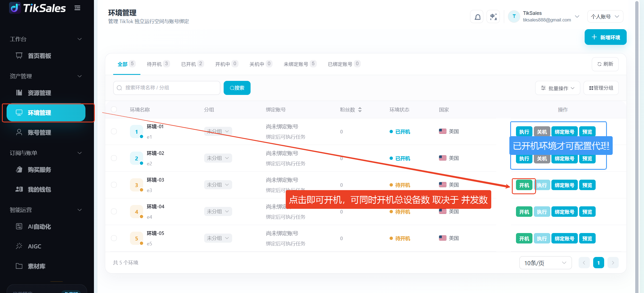The width and height of the screenshot is (644, 293).
Task: Open the 10条/页 page size dropdown
Action: coord(545,263)
